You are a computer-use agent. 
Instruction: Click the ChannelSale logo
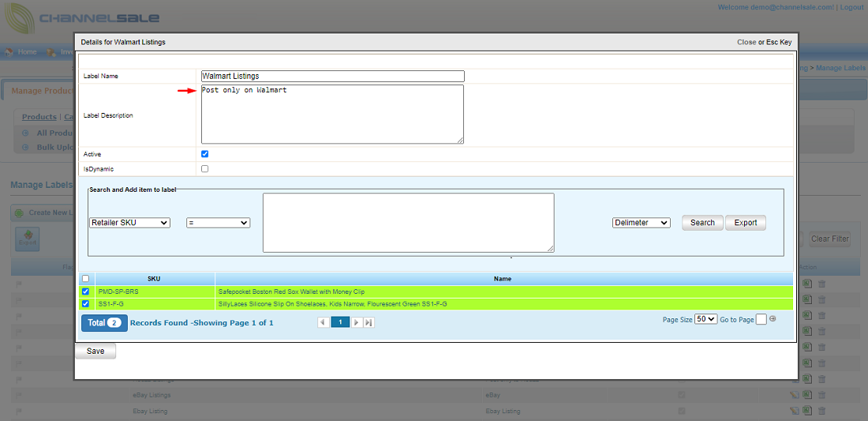pos(81,17)
